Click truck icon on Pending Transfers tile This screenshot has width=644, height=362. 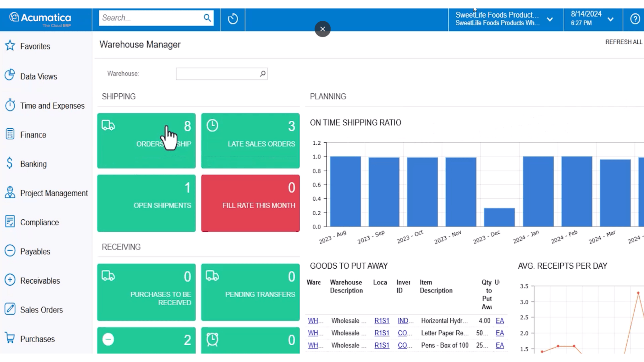tap(213, 276)
